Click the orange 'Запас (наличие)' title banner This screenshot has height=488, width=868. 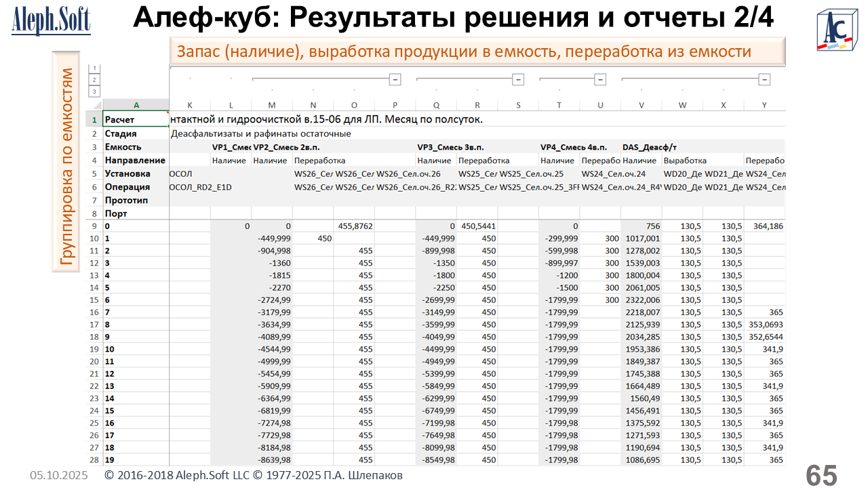coord(477,52)
